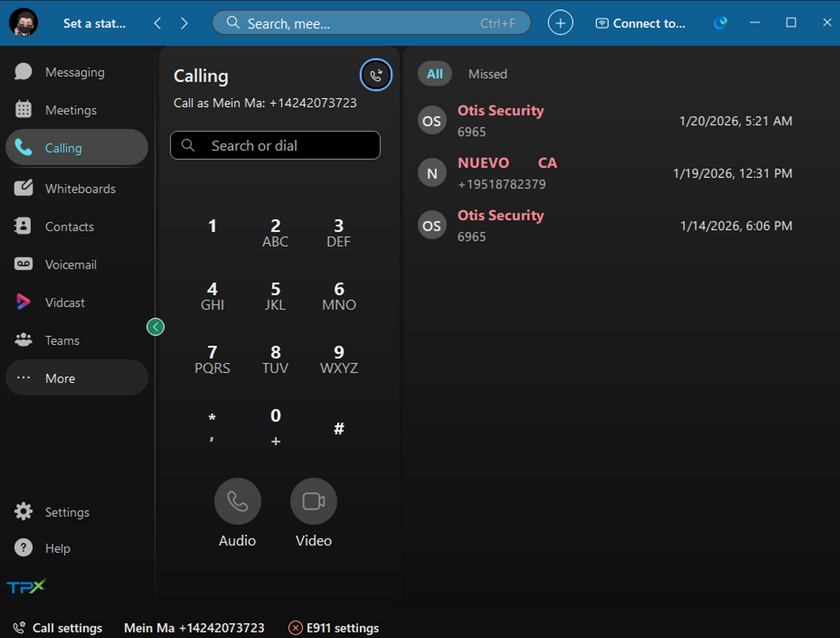Screen dimensions: 840x638
Task: Open Whiteboards from the sidebar
Action: (77, 189)
